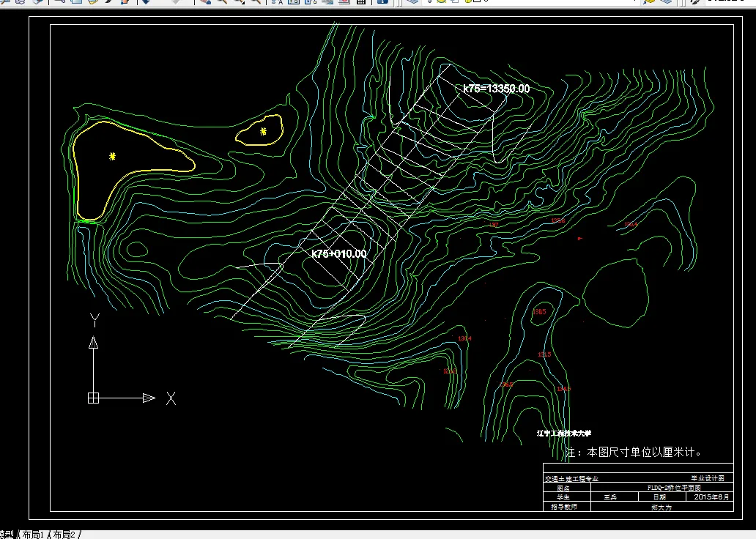This screenshot has height=539, width=756.
Task: Open the Zoom Window flyout button
Action: pos(239,2)
